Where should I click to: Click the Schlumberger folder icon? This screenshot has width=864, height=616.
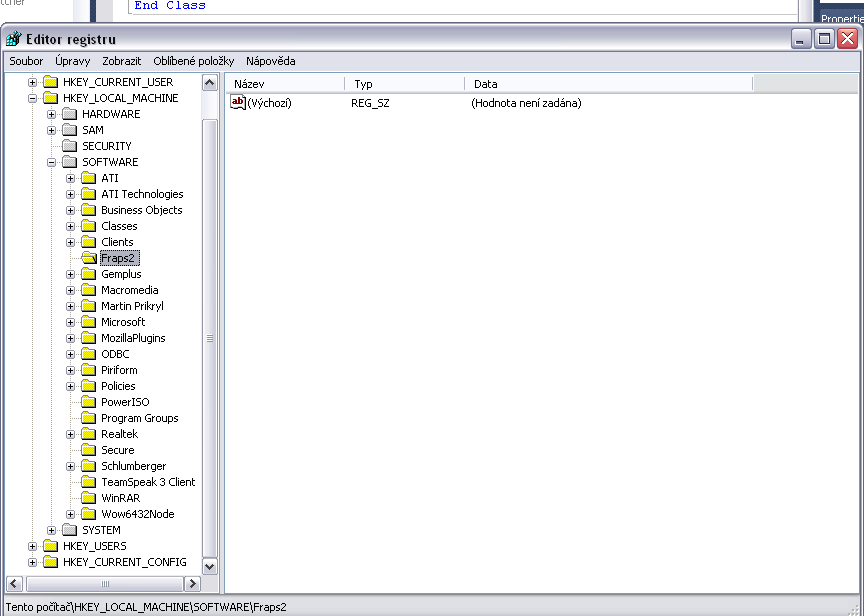89,466
